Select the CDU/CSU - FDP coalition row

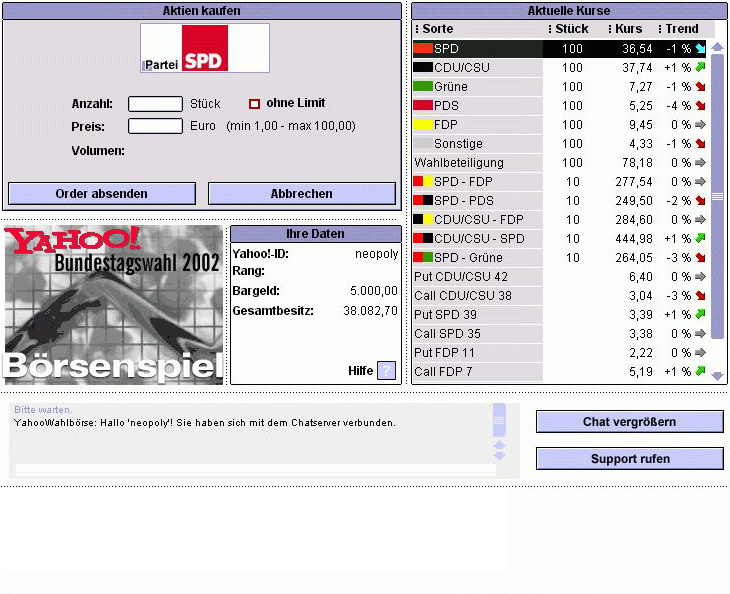pyautogui.click(x=560, y=220)
